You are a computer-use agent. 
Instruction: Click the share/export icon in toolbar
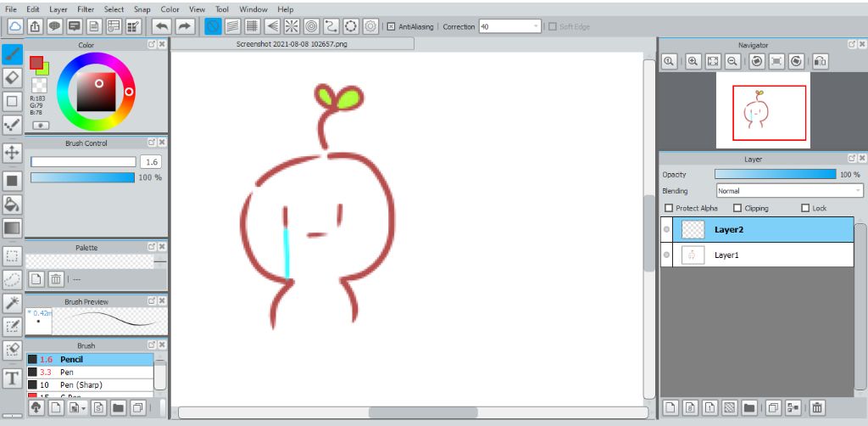pos(34,26)
